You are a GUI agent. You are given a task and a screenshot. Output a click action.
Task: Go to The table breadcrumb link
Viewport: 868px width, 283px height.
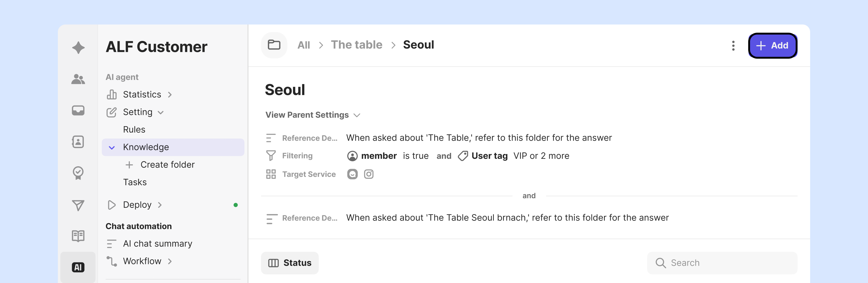point(356,45)
